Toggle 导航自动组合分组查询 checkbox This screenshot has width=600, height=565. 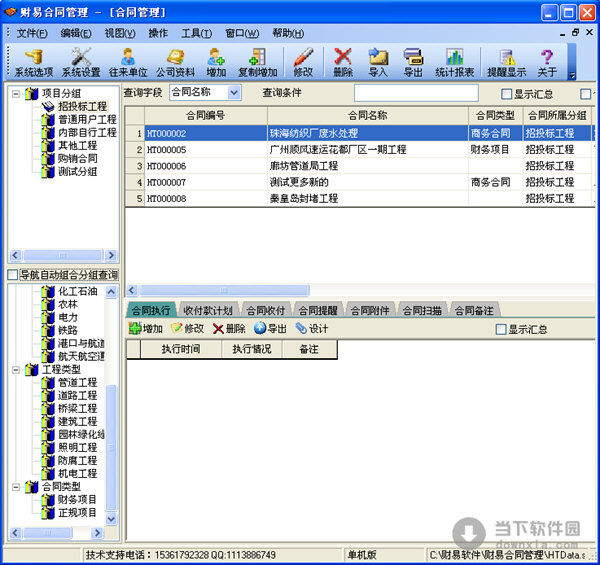point(13,275)
